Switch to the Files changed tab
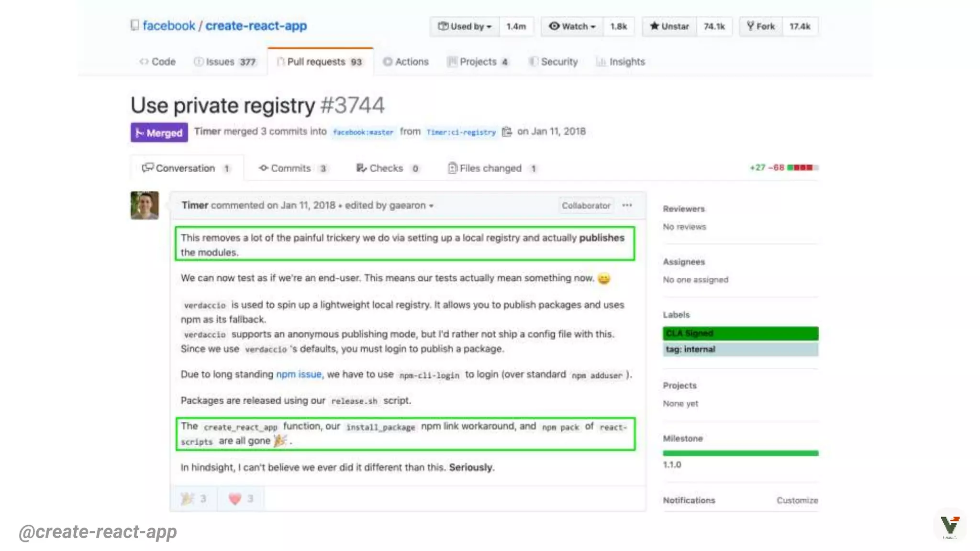This screenshot has height=551, width=980. (490, 168)
